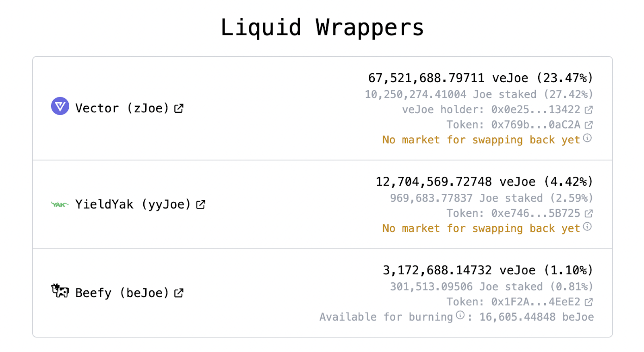Open Beefy token 0x1F2A...4EeE2 link icon
Screen dimensions: 644x352
[x=589, y=302]
